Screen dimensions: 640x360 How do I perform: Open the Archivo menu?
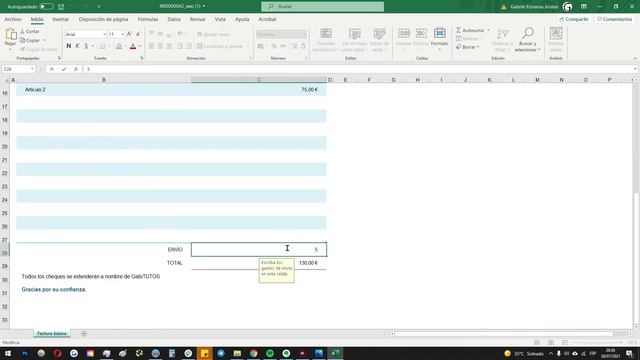click(x=13, y=19)
